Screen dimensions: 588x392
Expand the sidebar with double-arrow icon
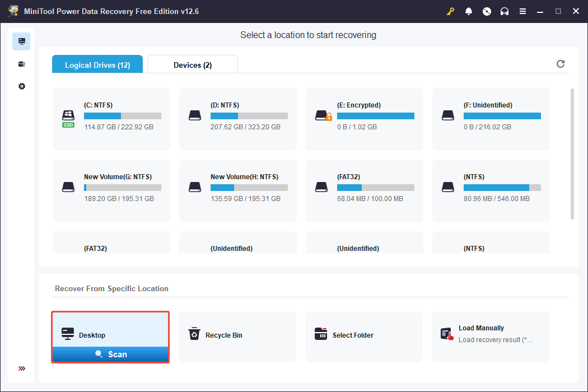coord(21,368)
